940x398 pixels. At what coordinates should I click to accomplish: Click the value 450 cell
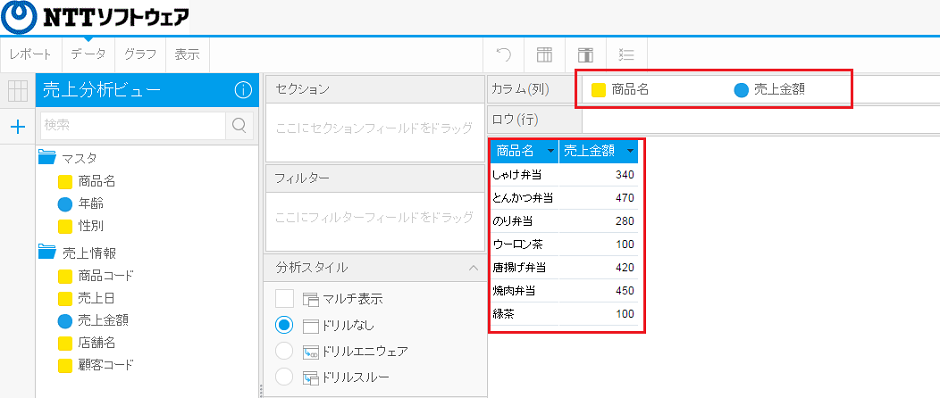point(598,291)
